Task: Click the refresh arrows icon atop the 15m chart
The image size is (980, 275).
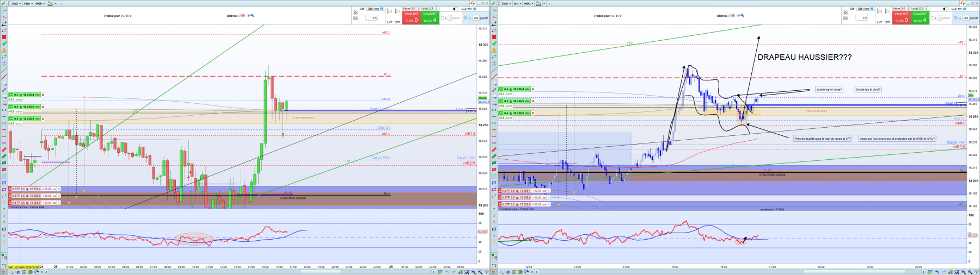Action: point(473,3)
